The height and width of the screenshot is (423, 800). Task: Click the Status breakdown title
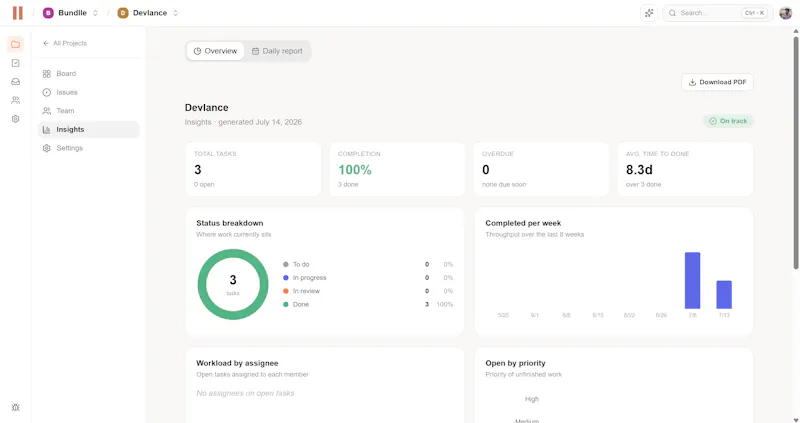(230, 223)
